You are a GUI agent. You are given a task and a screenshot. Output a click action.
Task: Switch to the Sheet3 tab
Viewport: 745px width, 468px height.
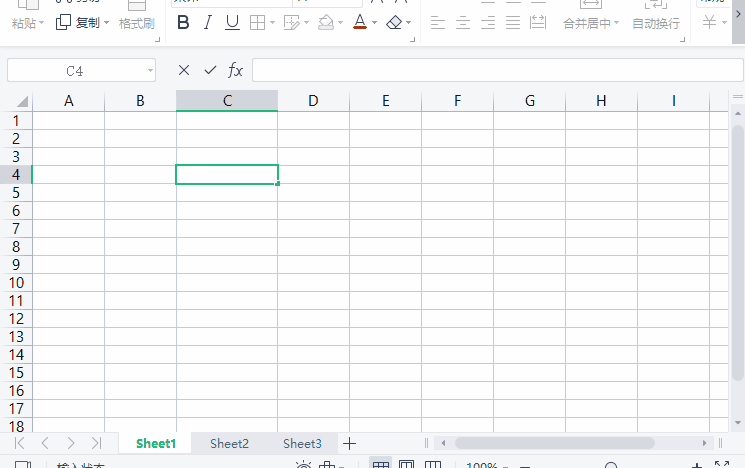coord(302,443)
